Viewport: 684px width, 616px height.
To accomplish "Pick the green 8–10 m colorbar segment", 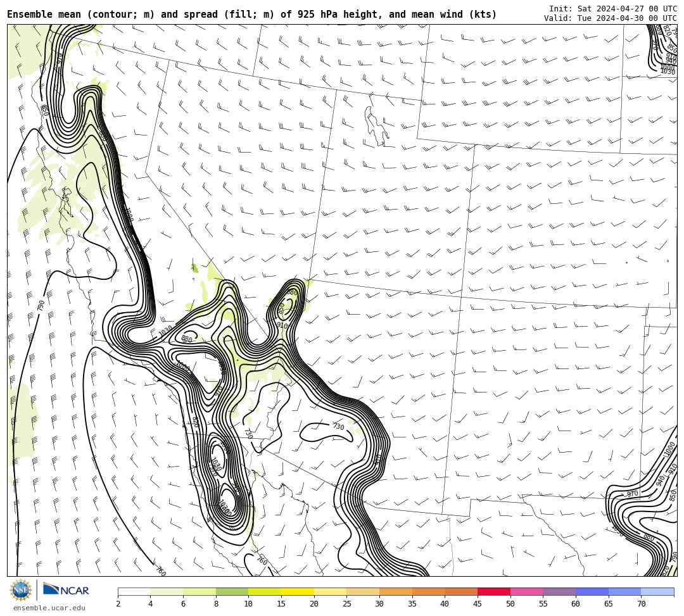I will coord(232,591).
